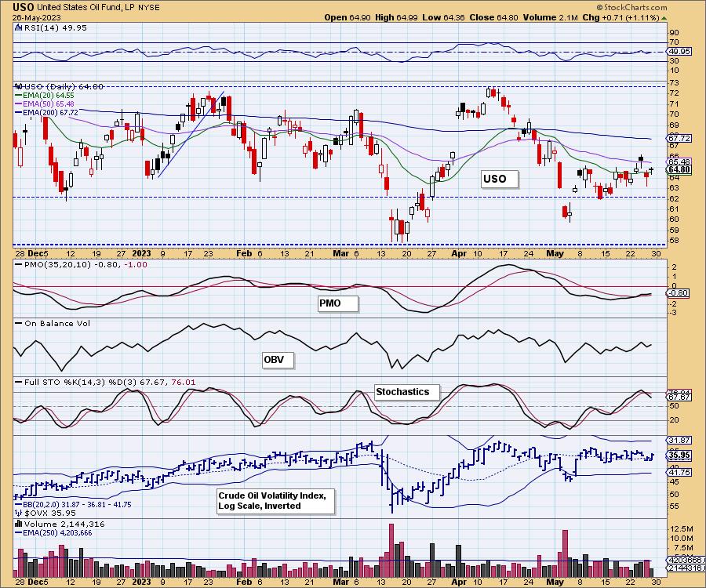Click the green up arrow after change percent
Viewport: 706px width, 588px height.
[x=664, y=18]
